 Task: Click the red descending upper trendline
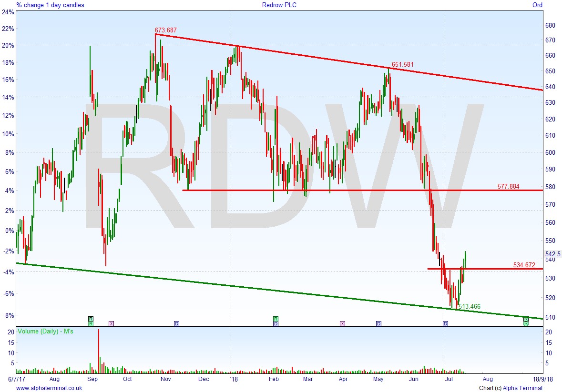point(349,61)
